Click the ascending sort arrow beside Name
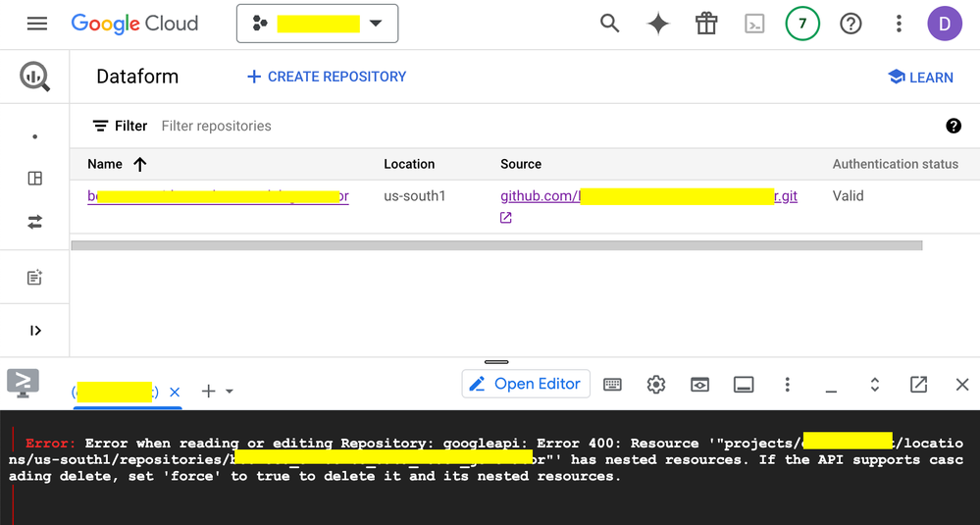The image size is (980, 525). [140, 165]
